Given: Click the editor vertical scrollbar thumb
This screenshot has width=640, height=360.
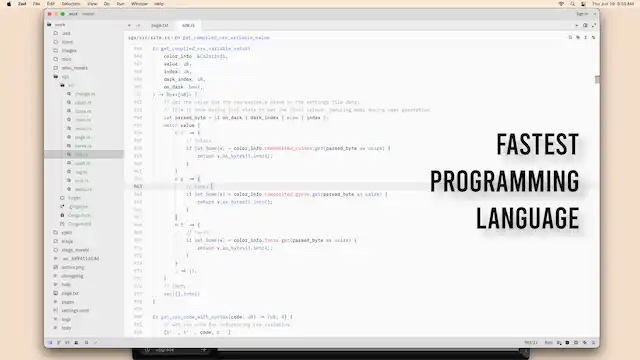Looking at the screenshot, I should point(597,80).
